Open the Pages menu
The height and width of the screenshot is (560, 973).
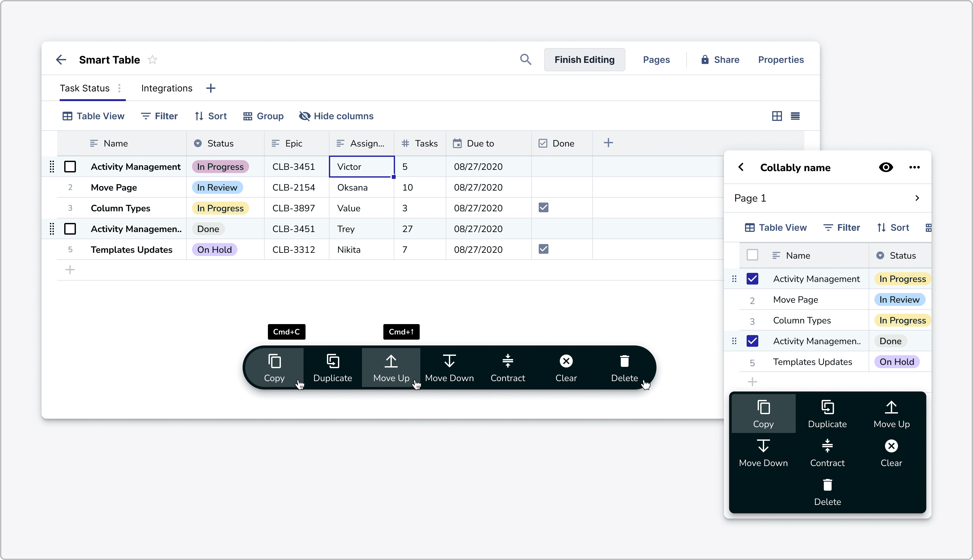click(x=656, y=60)
